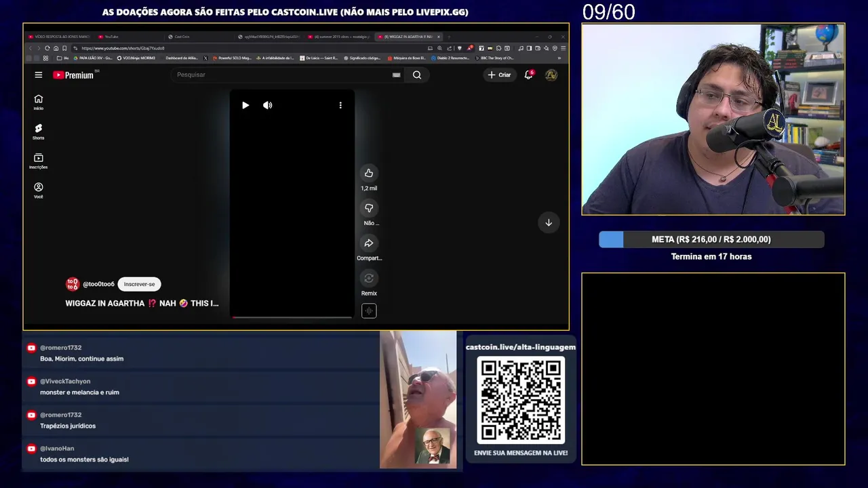This screenshot has height=488, width=868.
Task: Open a new browser tab
Action: 449,37
